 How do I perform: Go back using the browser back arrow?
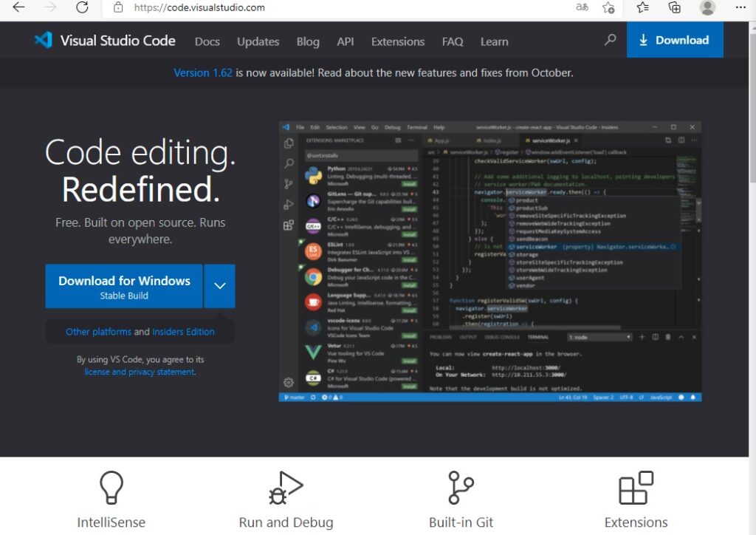point(18,7)
